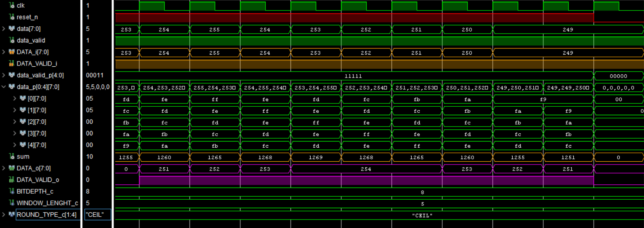This screenshot has height=228, width=644.
Task: Click the DATA_VALID_i signal icon
Action: point(12,63)
